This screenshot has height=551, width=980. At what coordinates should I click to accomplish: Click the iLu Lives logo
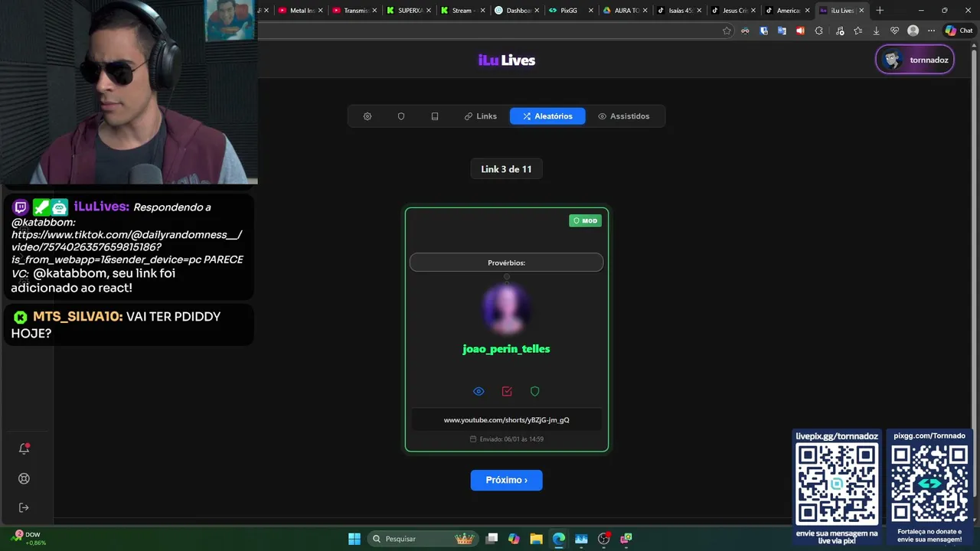click(x=507, y=60)
